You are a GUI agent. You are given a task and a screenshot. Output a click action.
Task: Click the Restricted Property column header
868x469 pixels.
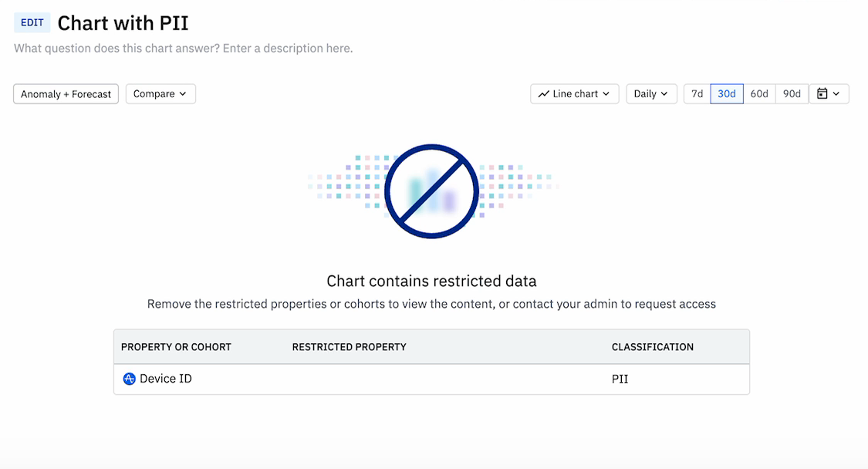(350, 347)
